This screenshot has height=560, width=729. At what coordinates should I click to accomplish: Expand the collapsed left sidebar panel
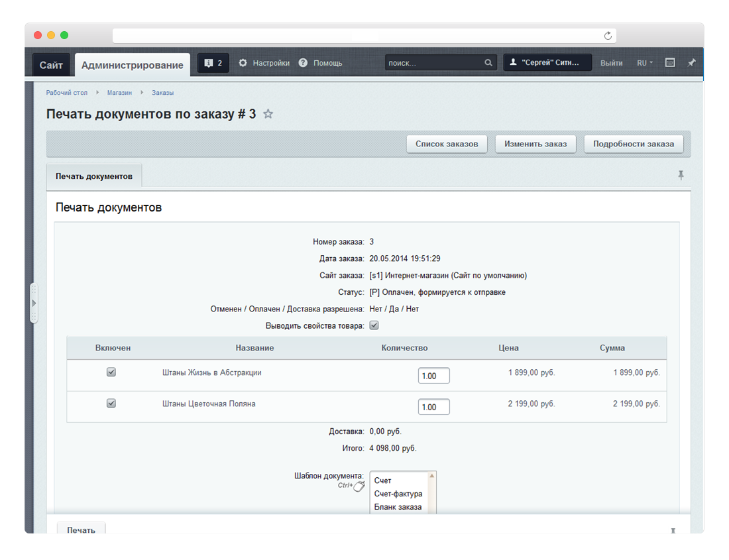(x=34, y=303)
